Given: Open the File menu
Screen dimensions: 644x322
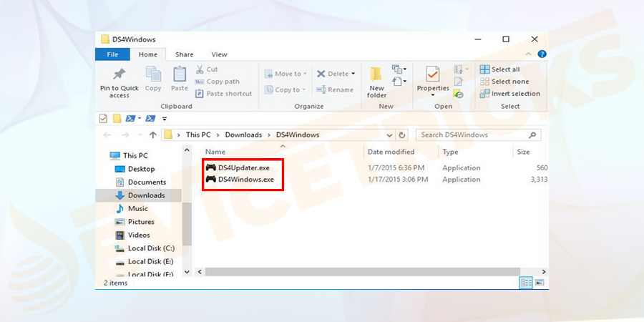Looking at the screenshot, I should pyautogui.click(x=112, y=54).
